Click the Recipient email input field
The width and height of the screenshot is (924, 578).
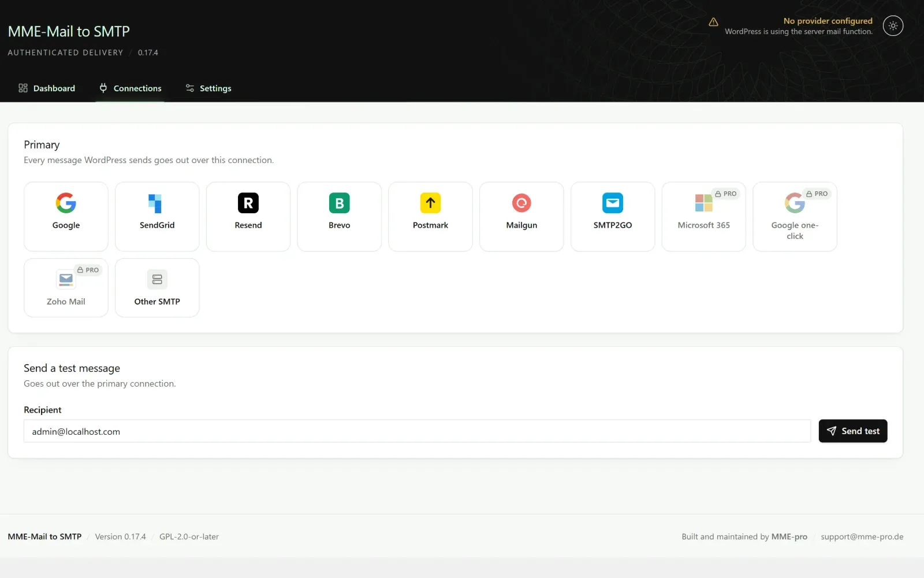417,431
